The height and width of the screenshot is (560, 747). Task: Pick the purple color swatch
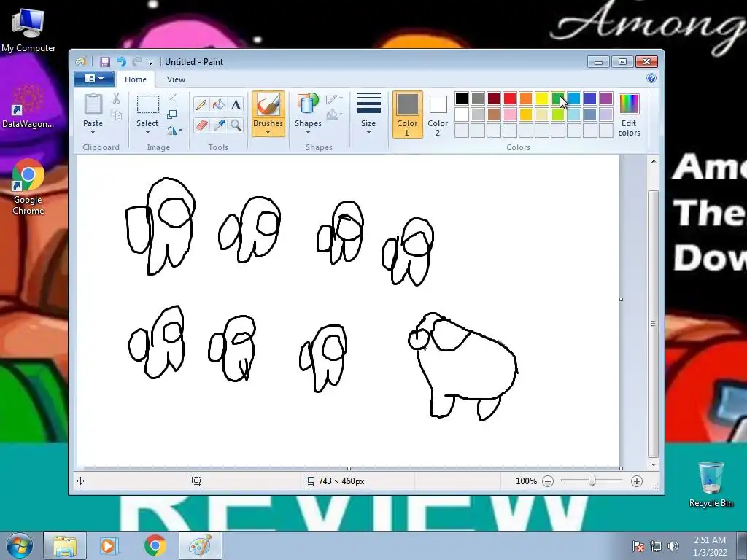[606, 98]
